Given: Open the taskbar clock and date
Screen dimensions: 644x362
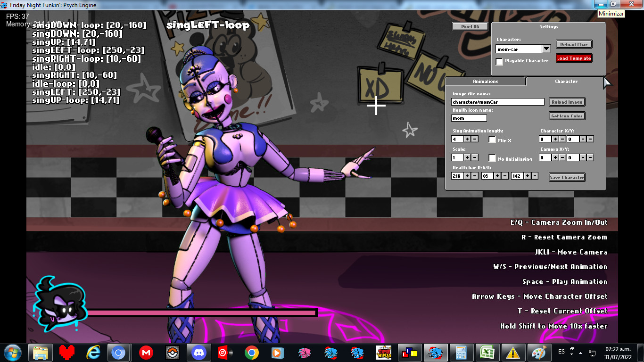Looking at the screenshot, I should click(618, 353).
